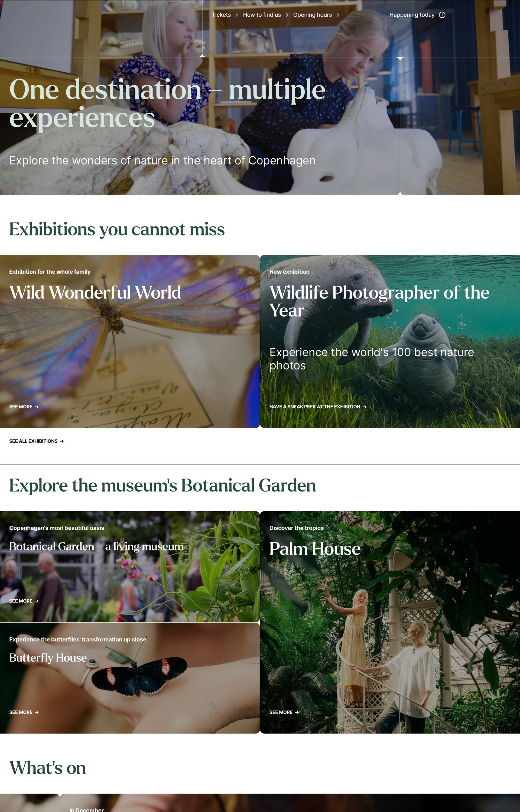Image resolution: width=520 pixels, height=812 pixels.
Task: Click the arrow next to See all exhibitions
Action: pos(62,441)
